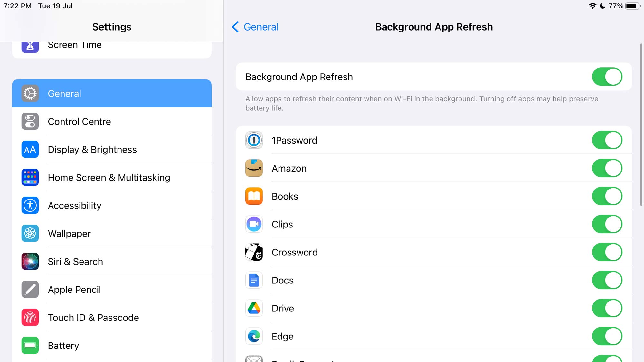The width and height of the screenshot is (644, 362).
Task: Tap the battery indicator in status bar
Action: click(x=633, y=6)
